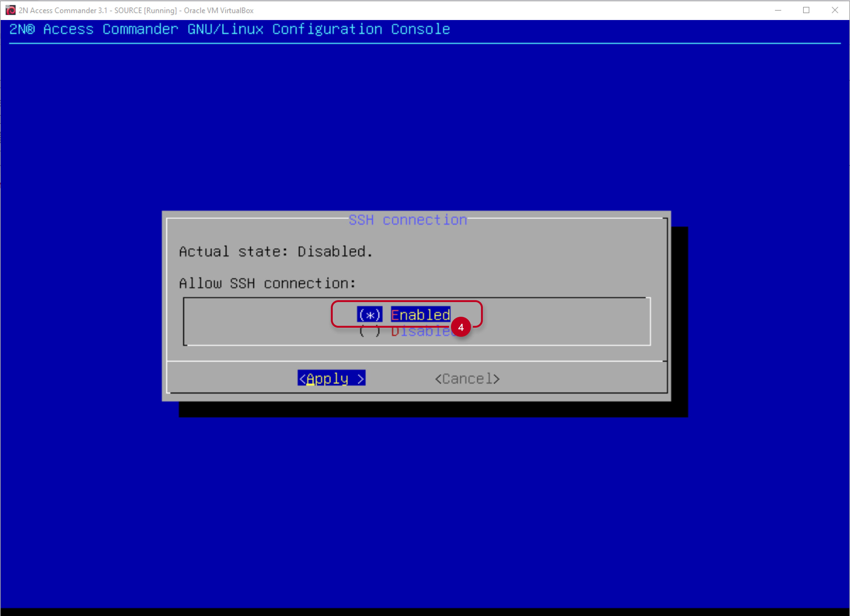Confirm with the Apply button
This screenshot has height=616, width=850.
tap(331, 378)
